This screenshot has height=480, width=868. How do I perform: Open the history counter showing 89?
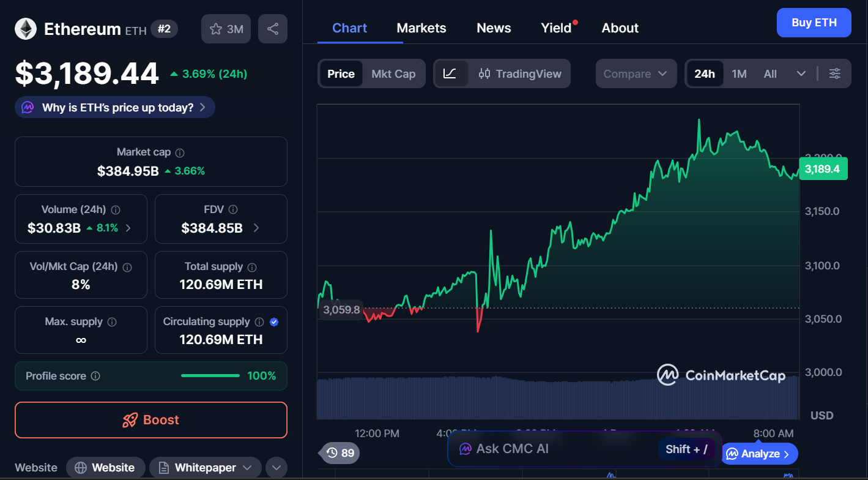pos(341,453)
